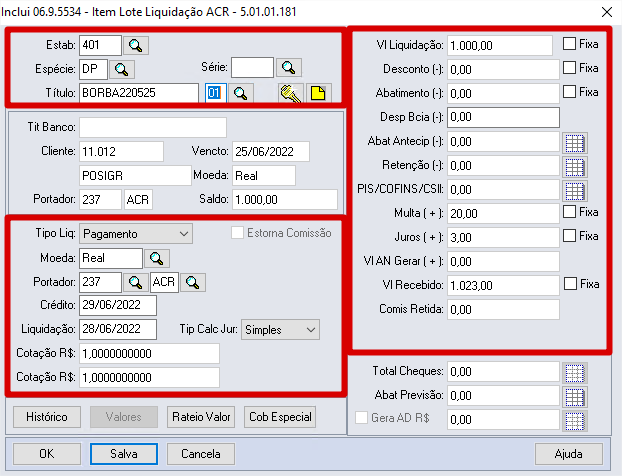Click the Saldo field showing 1.000,00
Image resolution: width=622 pixels, height=476 pixels.
click(x=285, y=200)
